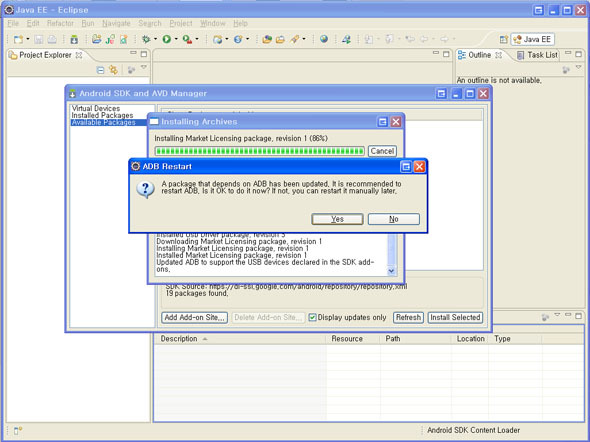The height and width of the screenshot is (442, 590).
Task: Click the blue web services icon
Action: click(238, 39)
